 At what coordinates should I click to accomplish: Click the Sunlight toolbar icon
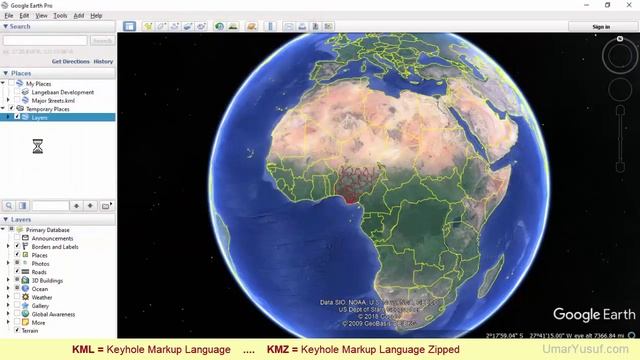[233, 27]
